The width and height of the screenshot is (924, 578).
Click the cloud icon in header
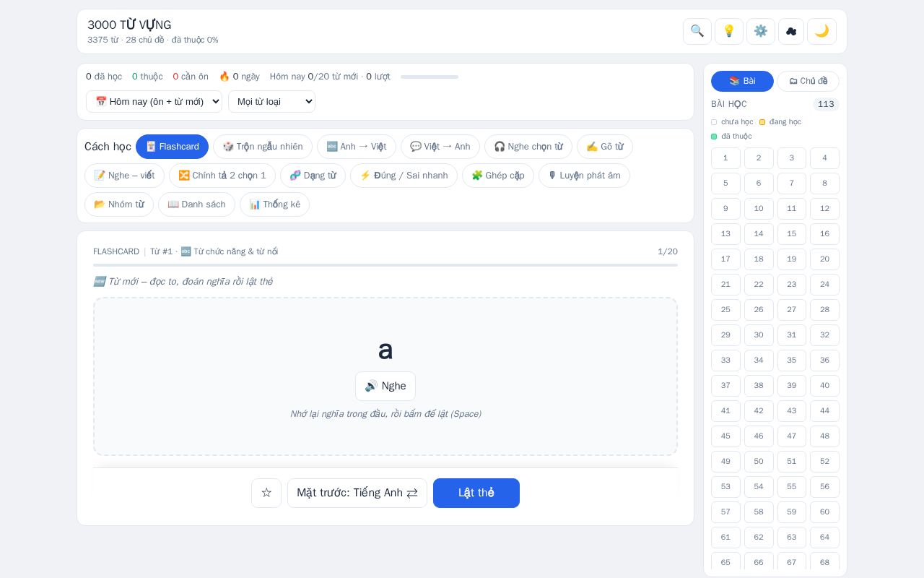[x=791, y=31]
